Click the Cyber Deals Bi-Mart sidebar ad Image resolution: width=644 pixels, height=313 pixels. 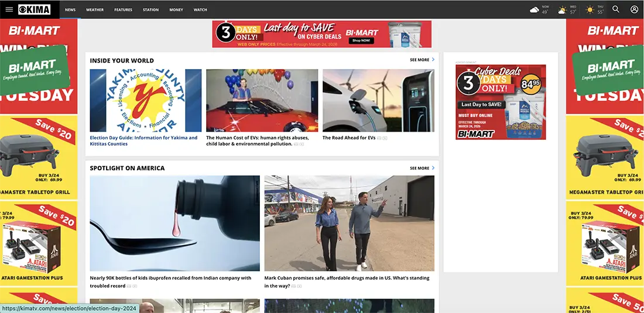tap(501, 102)
